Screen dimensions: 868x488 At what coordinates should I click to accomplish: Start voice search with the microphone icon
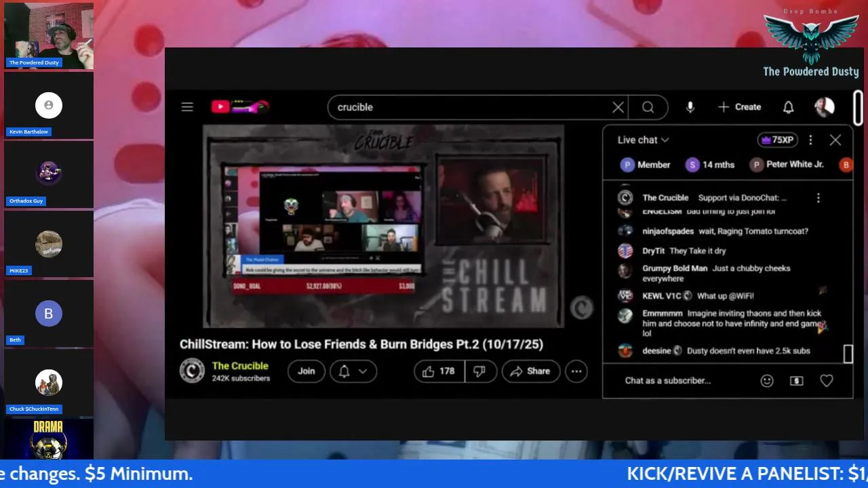click(x=690, y=107)
